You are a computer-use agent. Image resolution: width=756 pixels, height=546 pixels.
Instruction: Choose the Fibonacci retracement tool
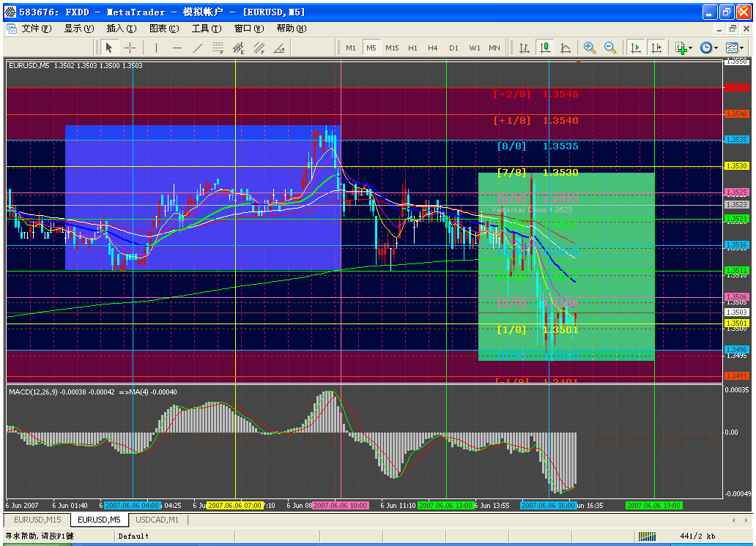click(x=218, y=48)
